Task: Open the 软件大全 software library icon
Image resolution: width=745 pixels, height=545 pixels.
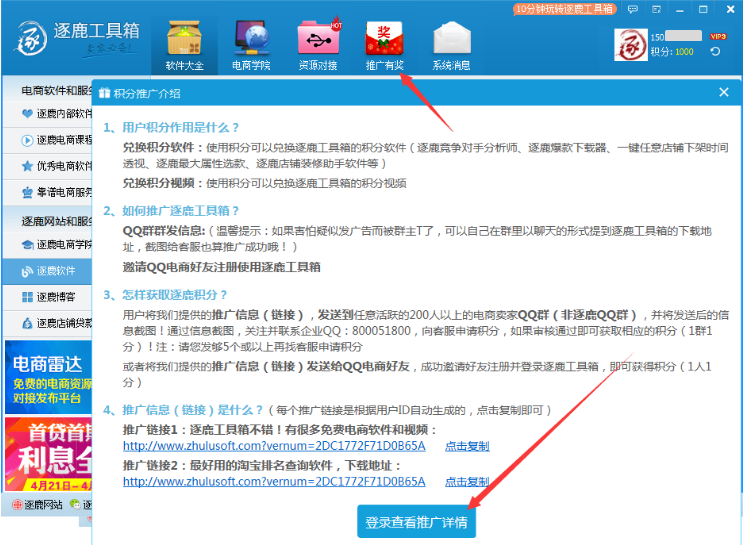Action: pos(184,46)
